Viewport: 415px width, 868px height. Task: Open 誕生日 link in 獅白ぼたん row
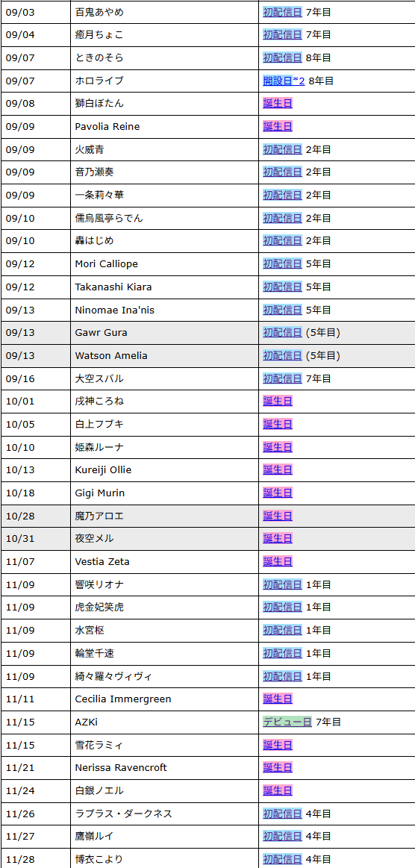pos(278,104)
